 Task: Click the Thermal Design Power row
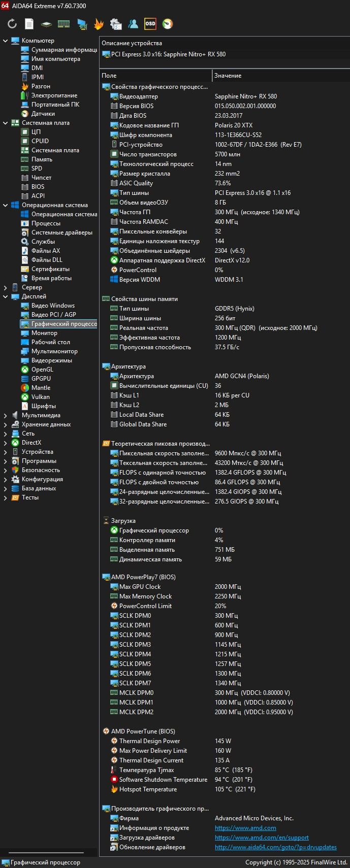pyautogui.click(x=225, y=741)
